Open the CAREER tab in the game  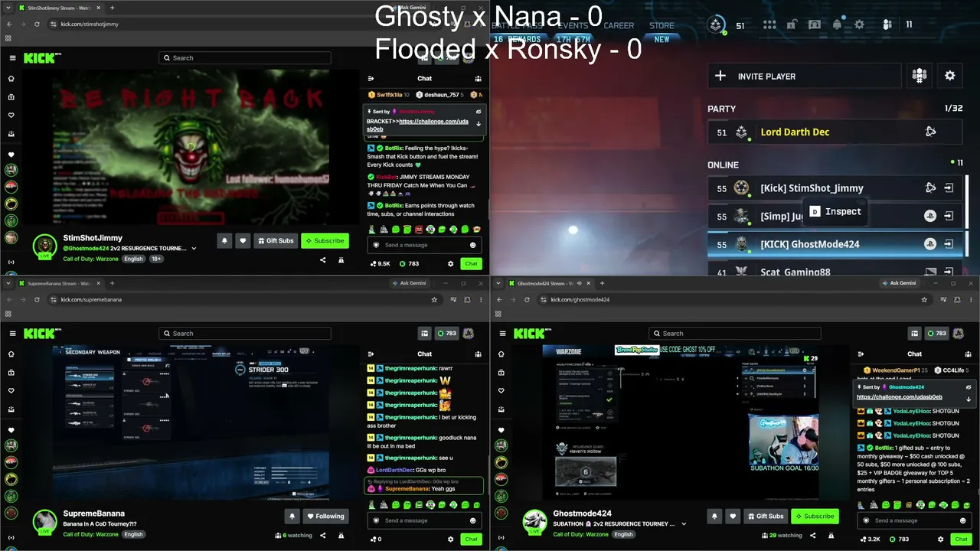pos(619,25)
